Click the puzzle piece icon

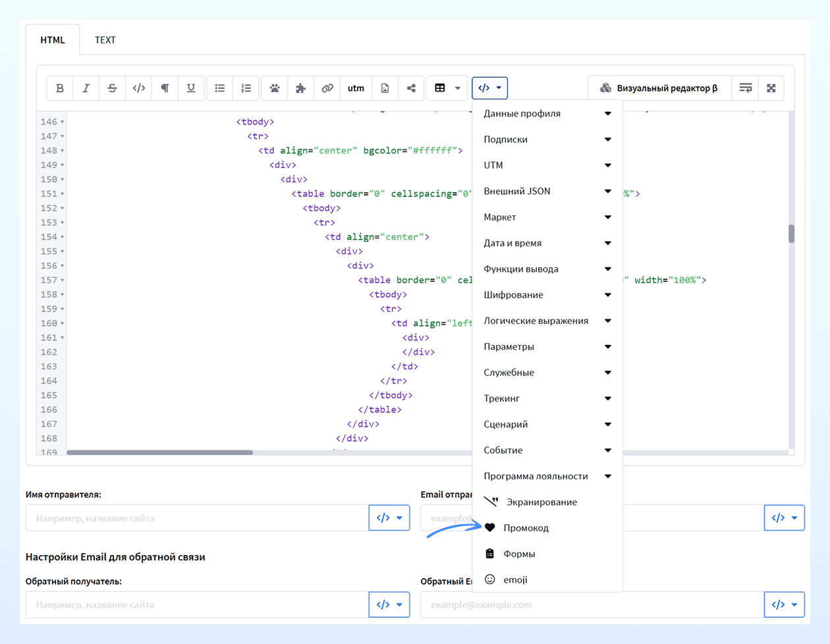301,88
